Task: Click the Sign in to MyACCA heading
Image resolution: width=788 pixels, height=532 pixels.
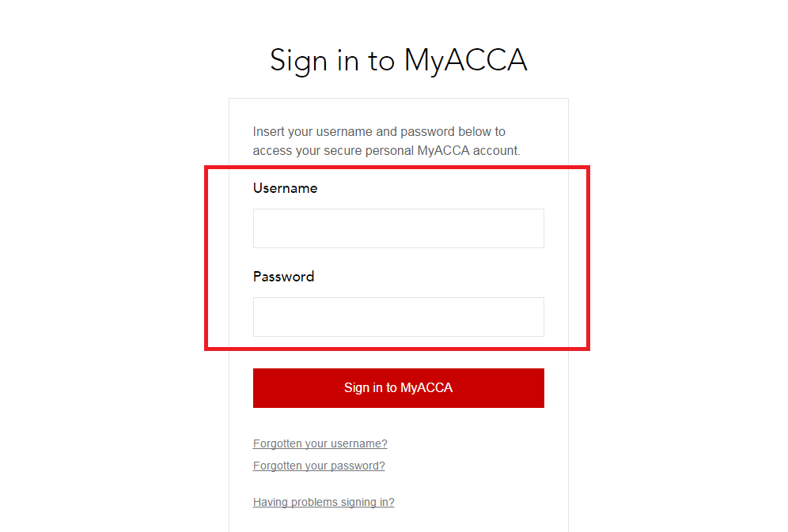Action: (x=398, y=60)
